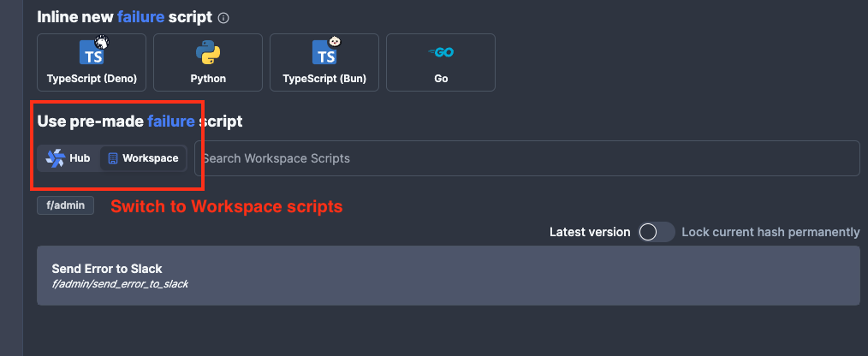Switch to the Hub scripts tab
Viewport: 868px width, 356px height.
click(x=68, y=158)
